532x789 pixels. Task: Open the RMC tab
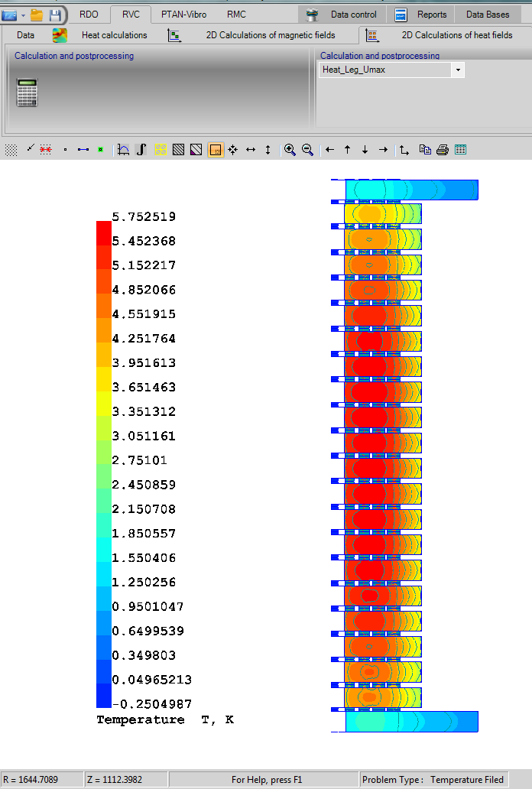pos(236,15)
